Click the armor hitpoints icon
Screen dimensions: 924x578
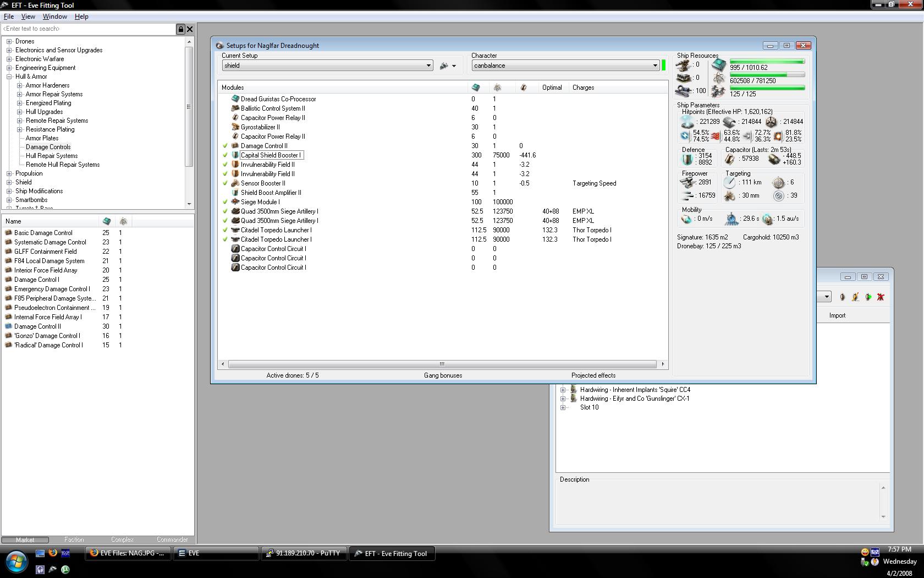729,122
